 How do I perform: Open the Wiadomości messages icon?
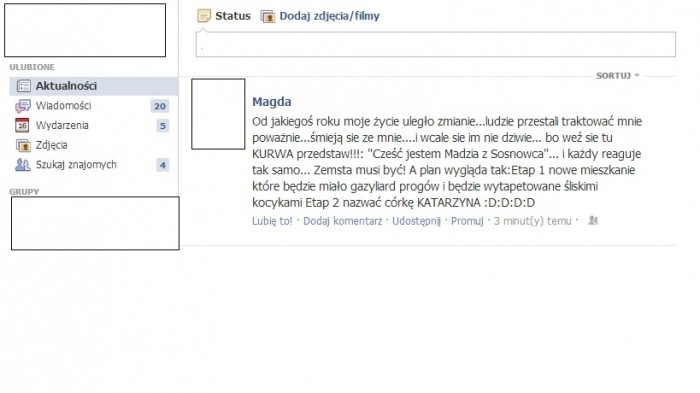tap(23, 106)
